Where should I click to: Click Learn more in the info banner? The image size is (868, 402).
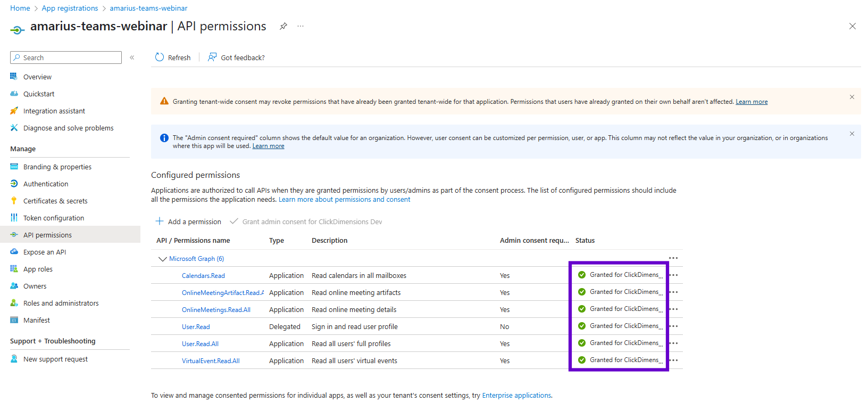click(x=268, y=146)
